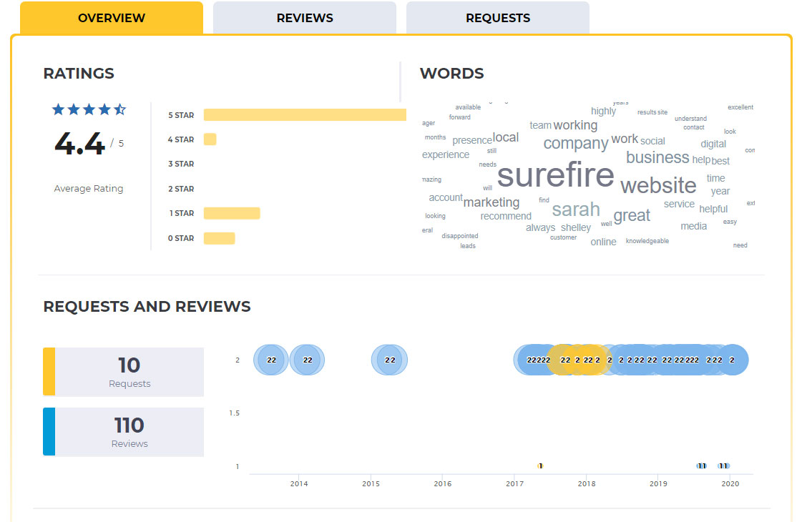Switch to the REVIEWS tab
Viewport: 812px width, 522px height.
point(304,18)
